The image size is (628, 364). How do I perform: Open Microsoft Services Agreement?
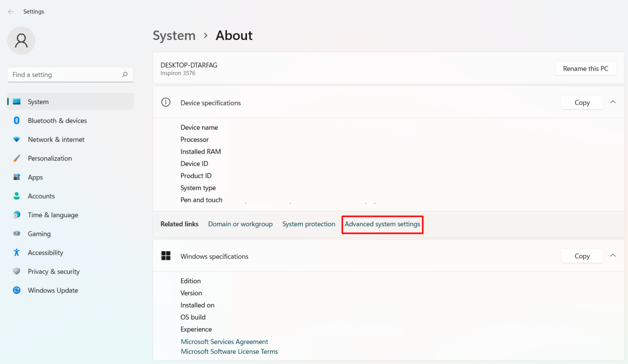224,342
